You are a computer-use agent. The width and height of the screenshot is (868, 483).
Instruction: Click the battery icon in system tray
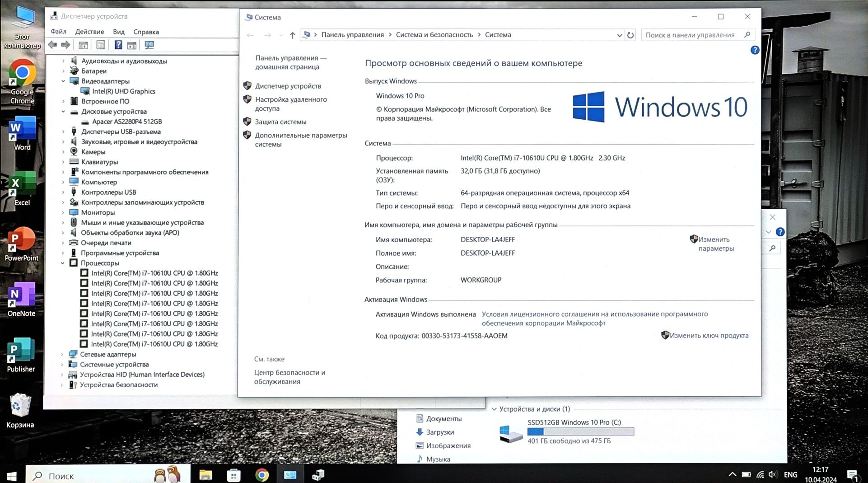point(746,474)
